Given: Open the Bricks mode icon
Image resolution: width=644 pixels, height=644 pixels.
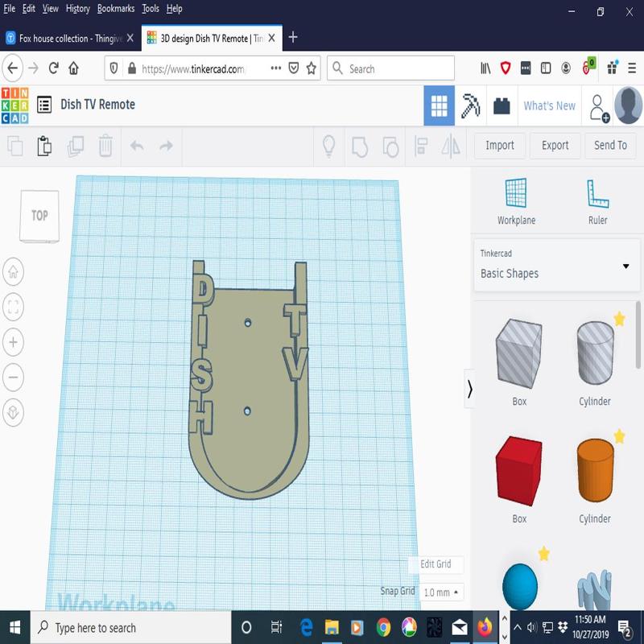Looking at the screenshot, I should click(x=502, y=105).
